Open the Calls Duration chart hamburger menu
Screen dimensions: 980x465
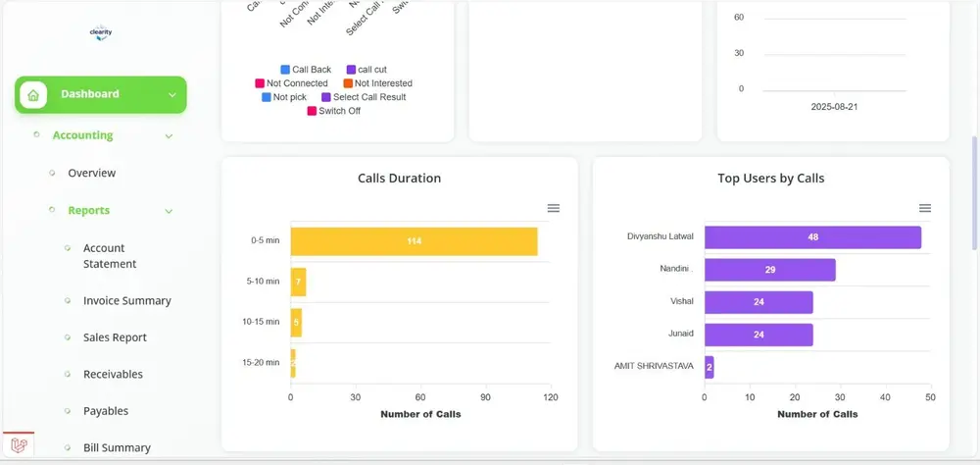pos(553,208)
